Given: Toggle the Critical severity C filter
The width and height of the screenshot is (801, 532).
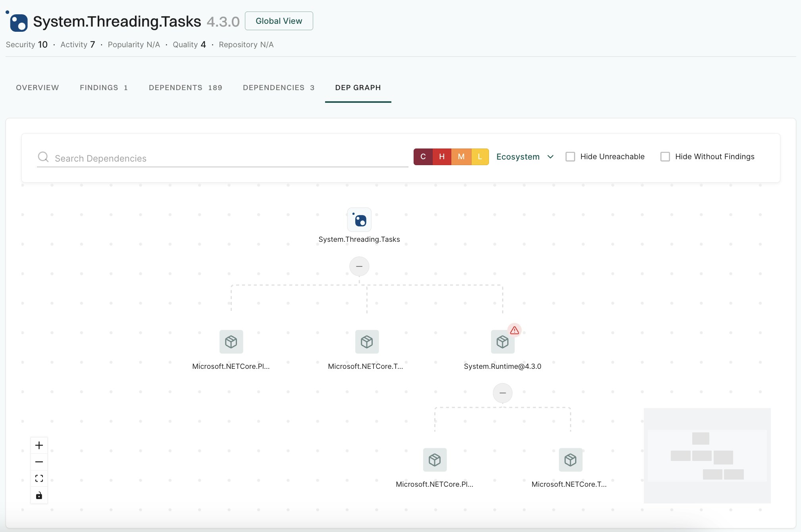Looking at the screenshot, I should click(x=423, y=157).
